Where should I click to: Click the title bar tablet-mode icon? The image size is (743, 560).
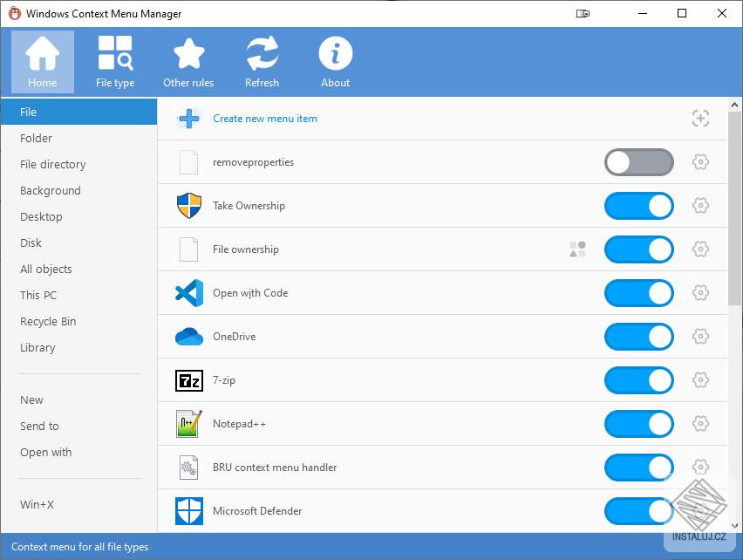583,13
